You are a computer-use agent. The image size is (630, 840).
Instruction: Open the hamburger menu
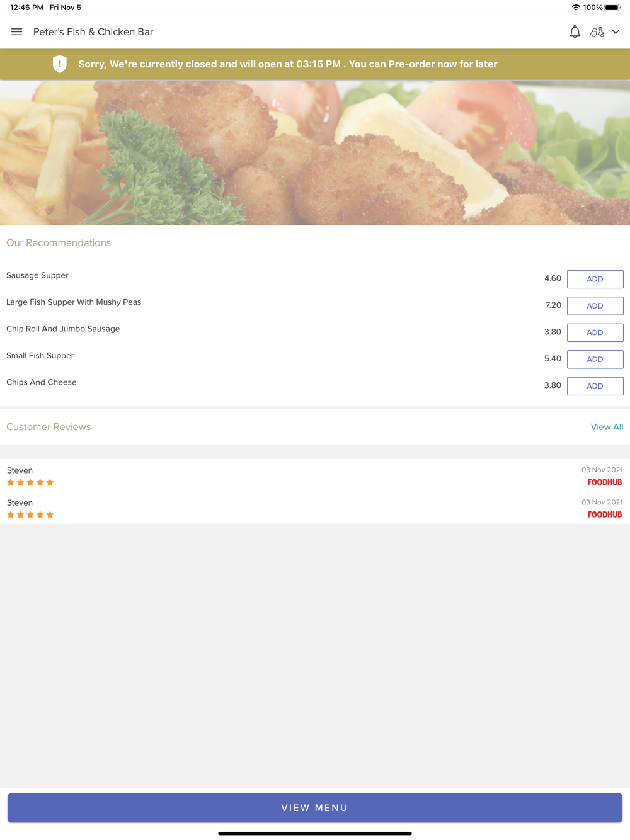tap(17, 32)
